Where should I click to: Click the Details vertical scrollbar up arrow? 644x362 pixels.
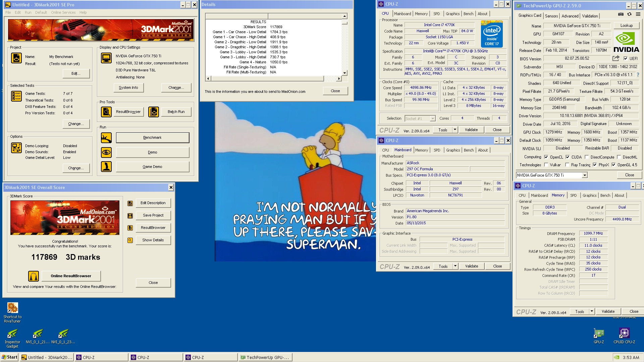[x=344, y=16]
